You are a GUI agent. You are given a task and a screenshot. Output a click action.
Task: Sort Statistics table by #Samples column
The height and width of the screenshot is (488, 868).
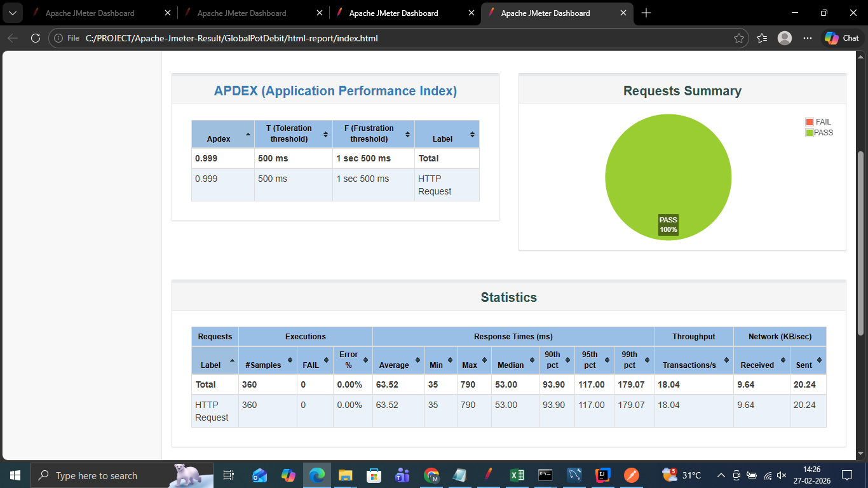[268, 360]
